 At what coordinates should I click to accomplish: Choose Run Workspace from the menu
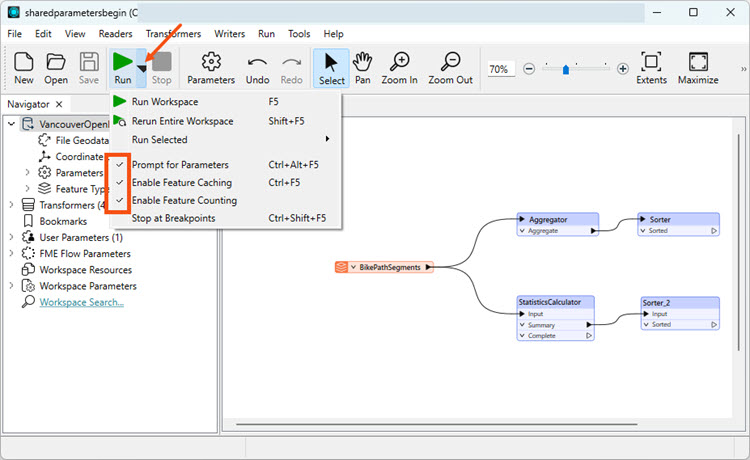click(x=225, y=101)
